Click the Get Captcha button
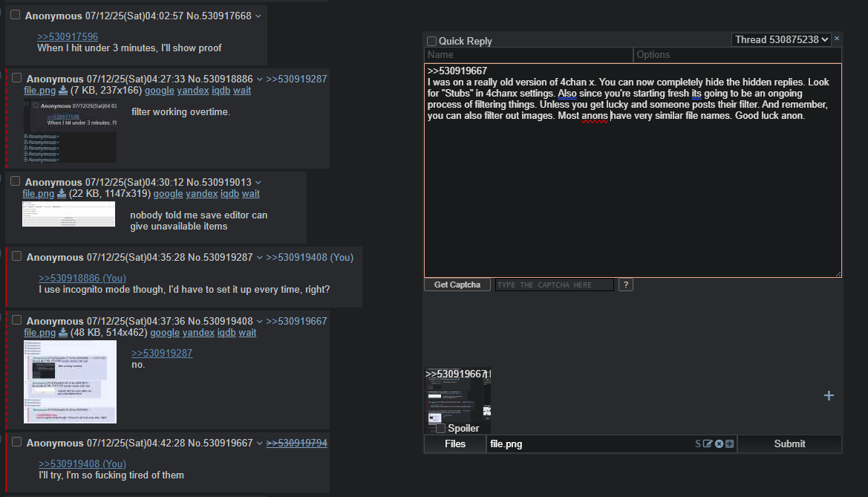The image size is (868, 497). (457, 285)
